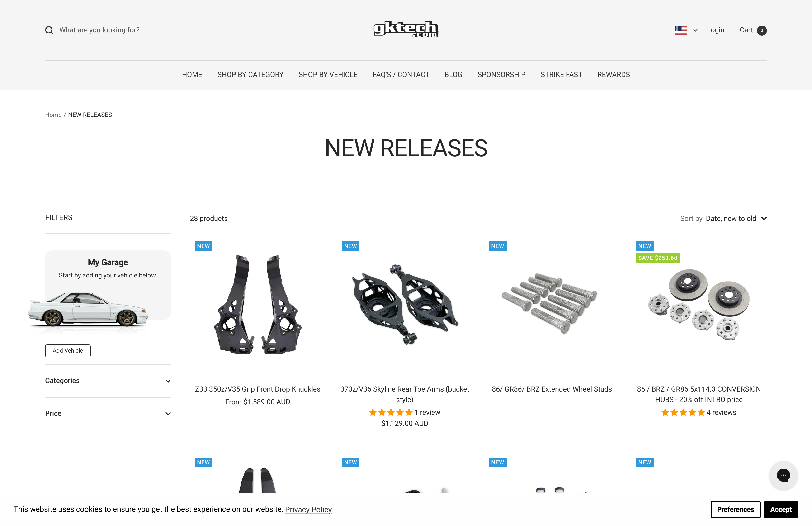The width and height of the screenshot is (812, 526).
Task: Click the Add Vehicle button
Action: (x=67, y=350)
